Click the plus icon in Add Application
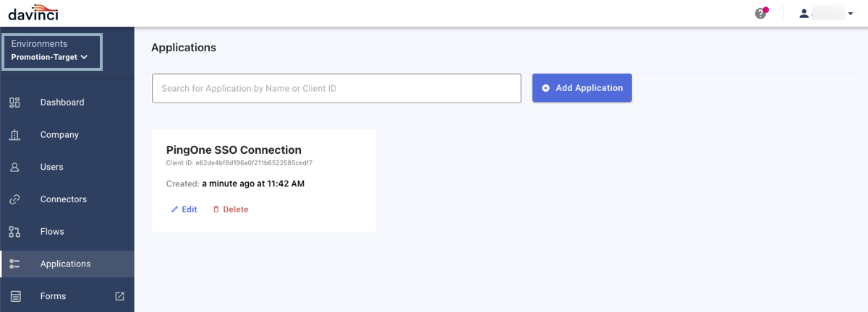Viewport: 868px width, 312px height. (x=546, y=88)
